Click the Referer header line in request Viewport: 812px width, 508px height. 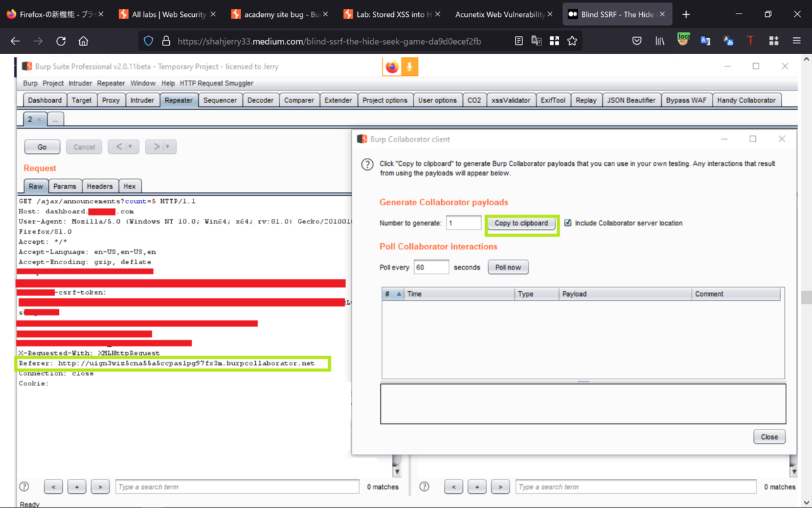tap(167, 363)
